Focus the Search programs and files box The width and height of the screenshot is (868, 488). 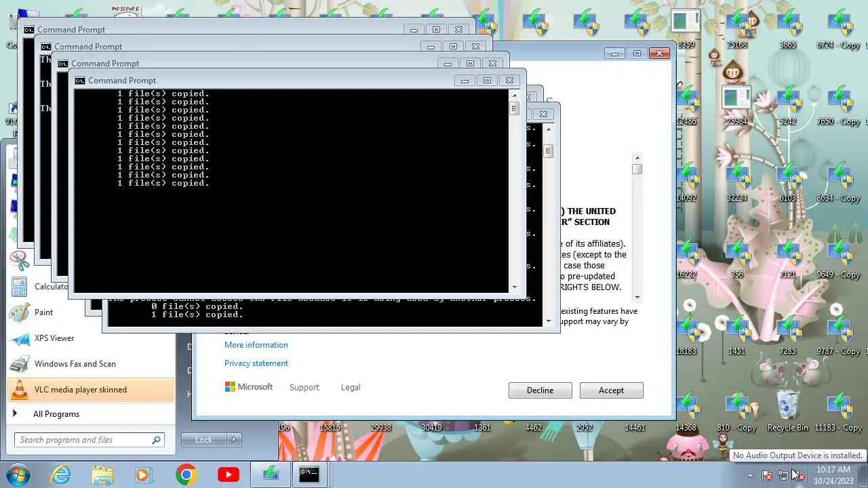[89, 440]
